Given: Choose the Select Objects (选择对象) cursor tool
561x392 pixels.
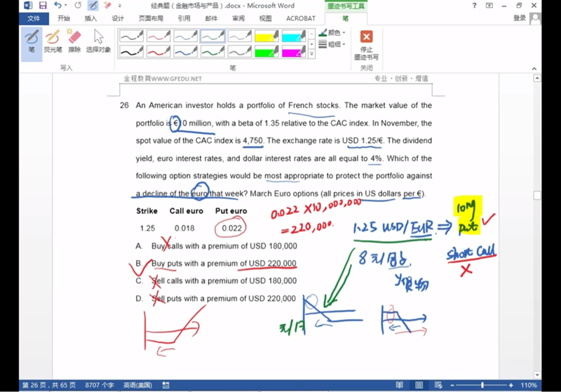Looking at the screenshot, I should 98,43.
